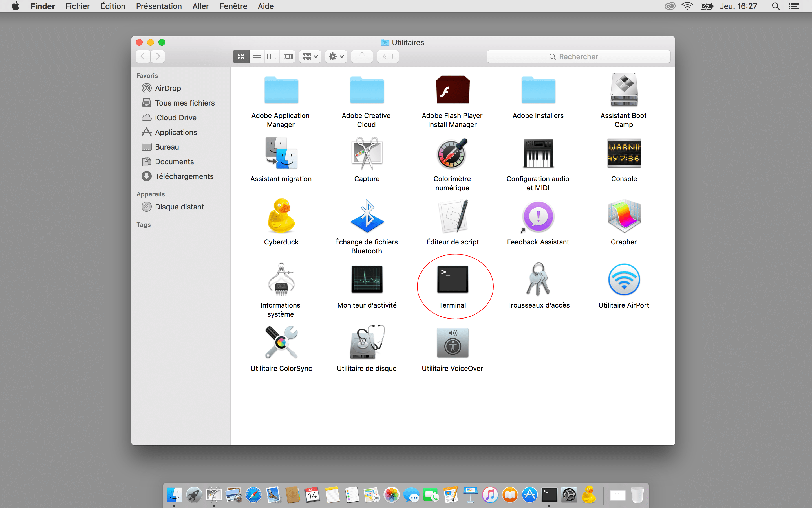Screen dimensions: 812x508
Task: Click Creative Cloud menu bar icon
Action: (x=670, y=6)
